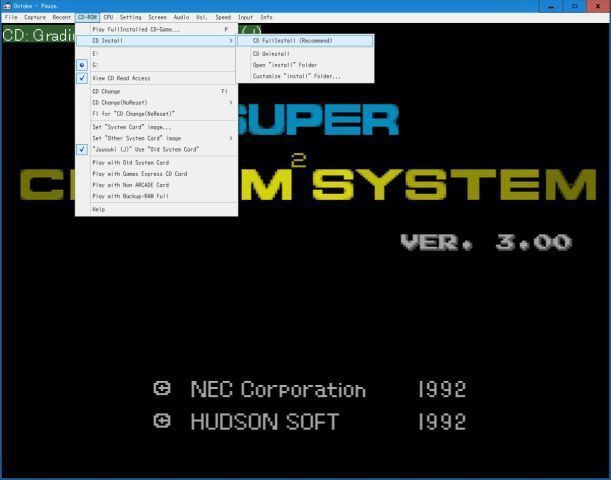Choose Play with Non ARCADE Card
611x480 pixels.
(157, 185)
